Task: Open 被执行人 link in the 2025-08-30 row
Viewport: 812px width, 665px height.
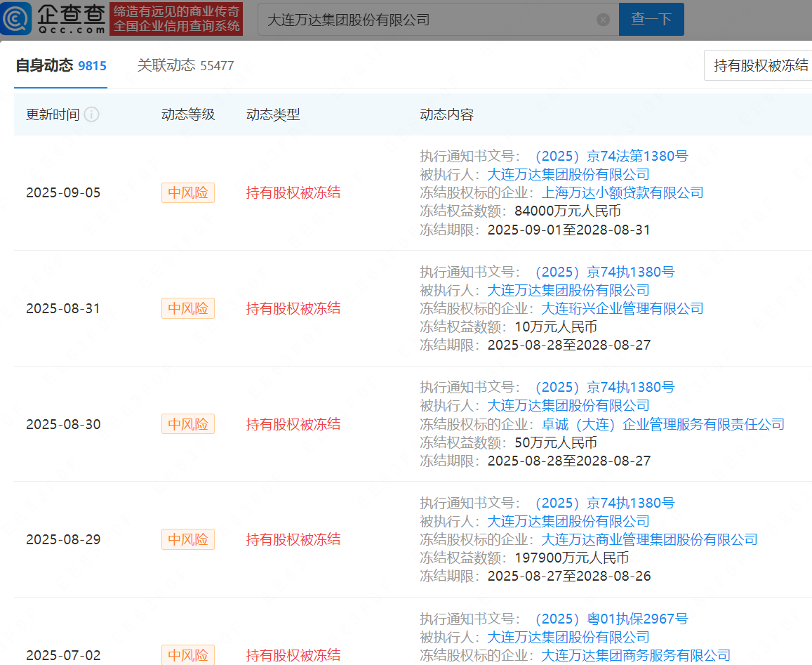Action: [568, 405]
